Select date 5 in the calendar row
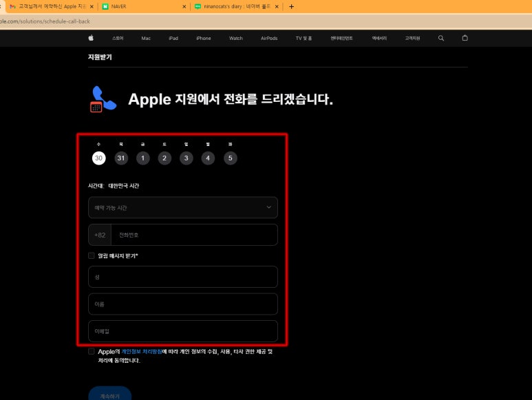532x400 pixels. 231,158
